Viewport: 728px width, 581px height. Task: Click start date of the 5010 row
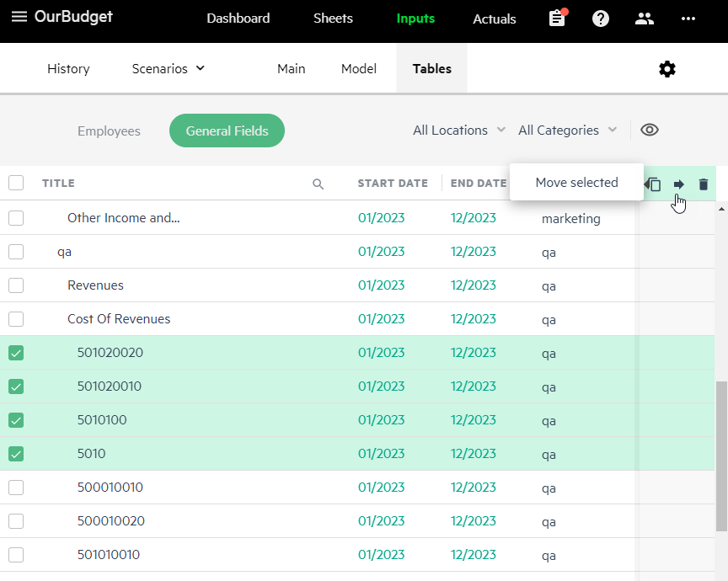(x=381, y=454)
